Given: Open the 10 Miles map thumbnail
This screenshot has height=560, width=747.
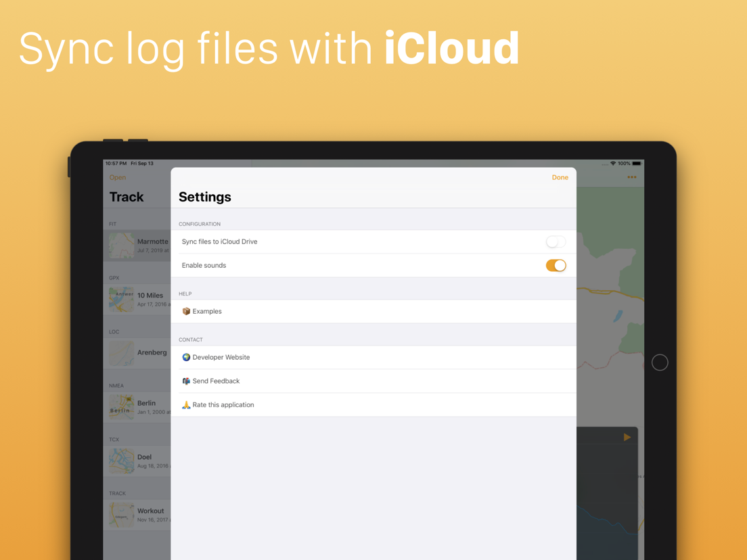Looking at the screenshot, I should point(122,300).
